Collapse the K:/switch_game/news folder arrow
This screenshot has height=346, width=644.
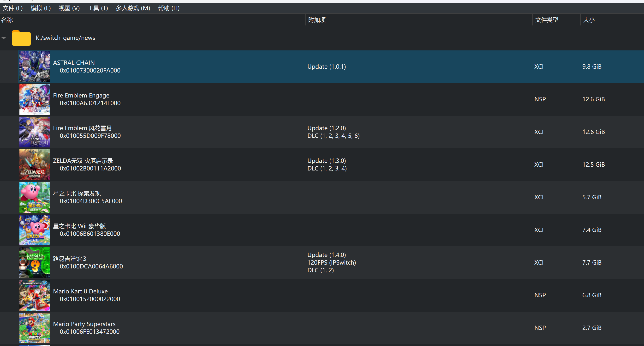click(4, 38)
